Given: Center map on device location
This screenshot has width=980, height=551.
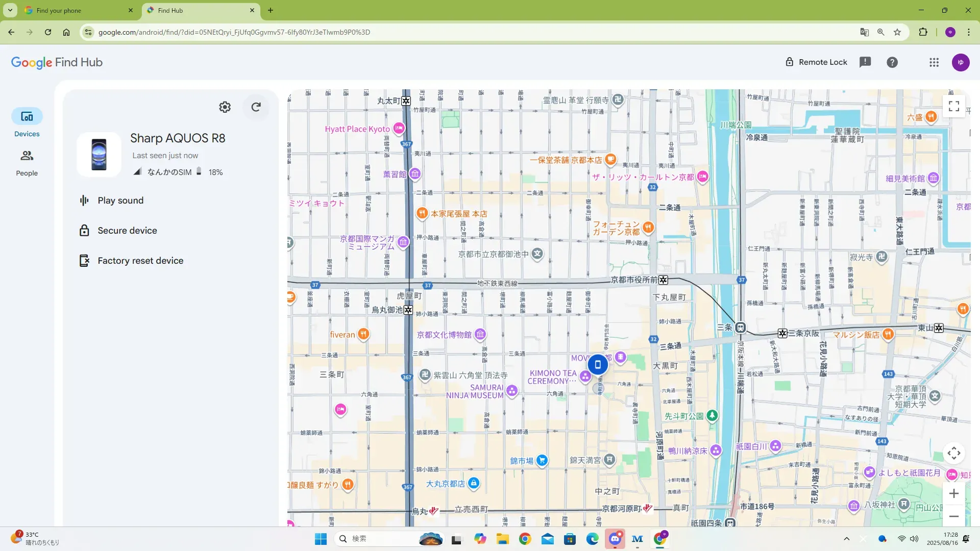Looking at the screenshot, I should tap(953, 453).
